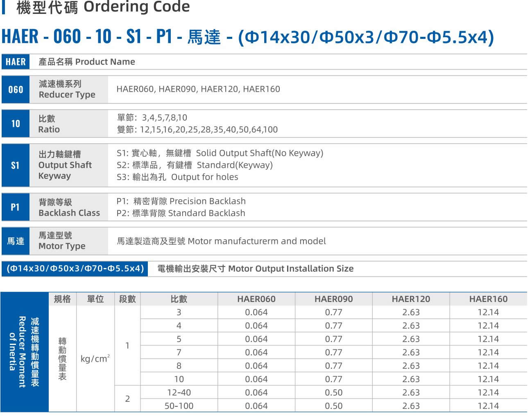
Task: Click HAER160 value 12.14 in ratio 7 row
Action: point(489,353)
